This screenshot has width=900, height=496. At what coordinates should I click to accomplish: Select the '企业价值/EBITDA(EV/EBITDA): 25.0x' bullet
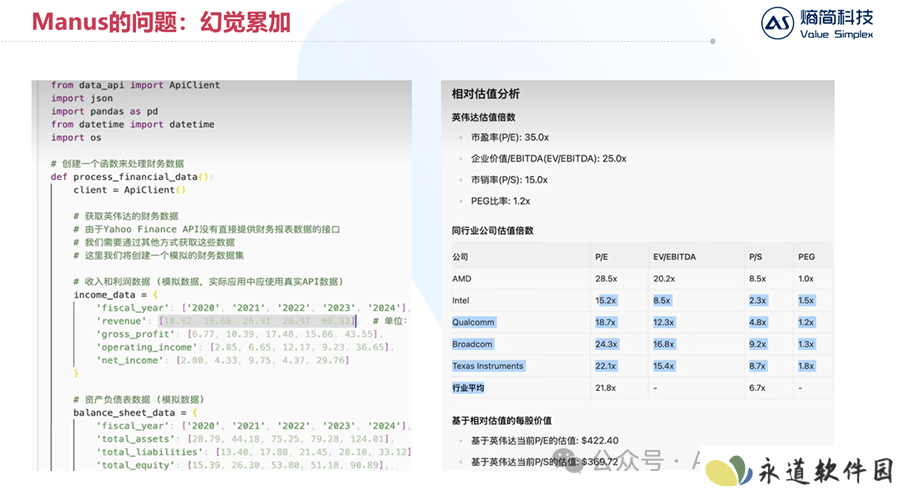549,158
